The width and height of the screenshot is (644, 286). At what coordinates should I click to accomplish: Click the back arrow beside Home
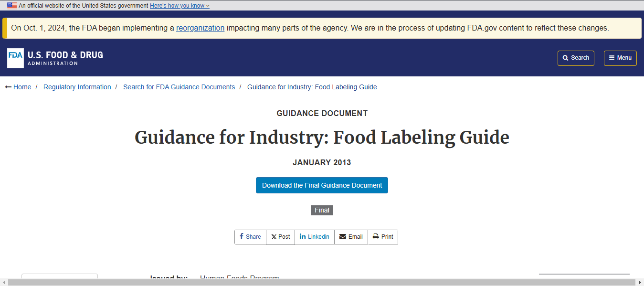click(x=8, y=87)
